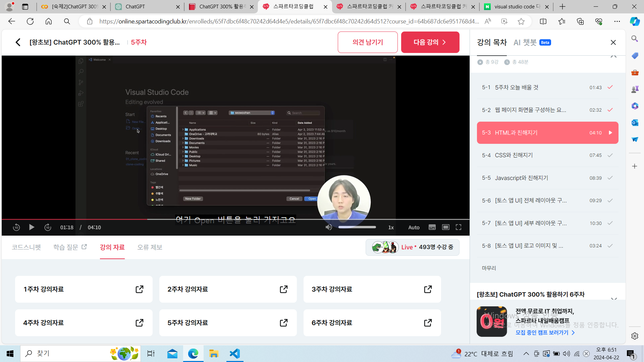Open Visual Studio Code from the taskbar
644x362 pixels.
(235, 354)
